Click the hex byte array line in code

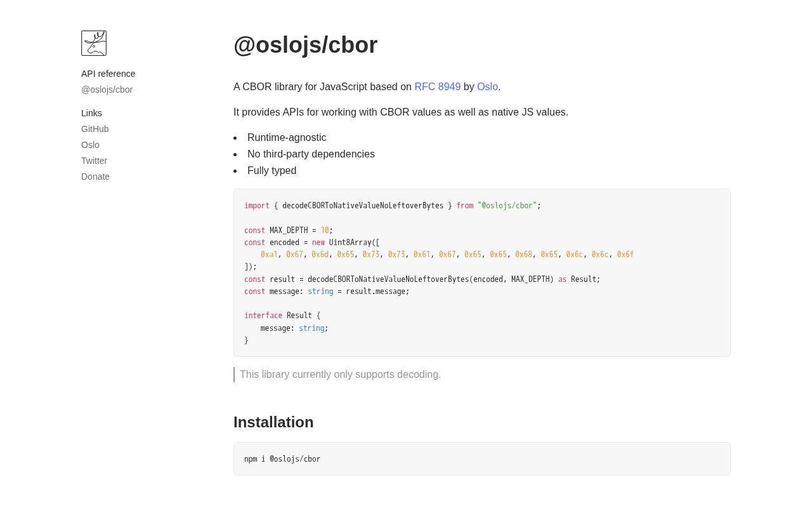click(x=447, y=255)
